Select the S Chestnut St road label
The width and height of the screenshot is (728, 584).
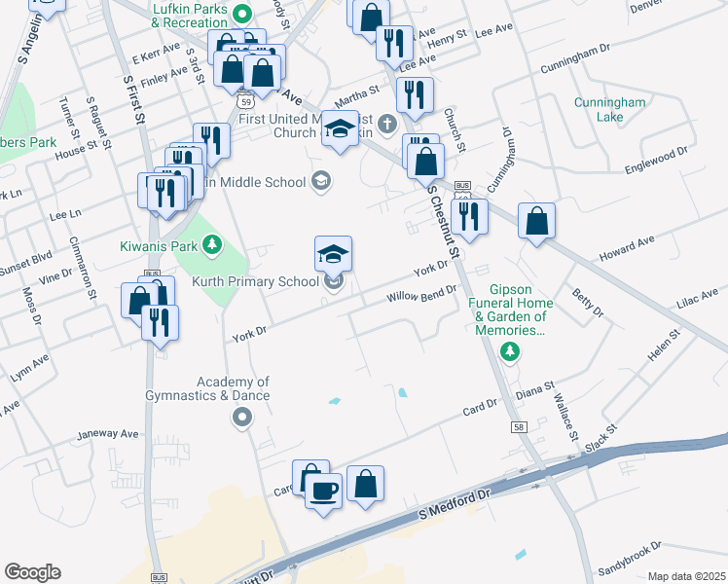pos(443,222)
